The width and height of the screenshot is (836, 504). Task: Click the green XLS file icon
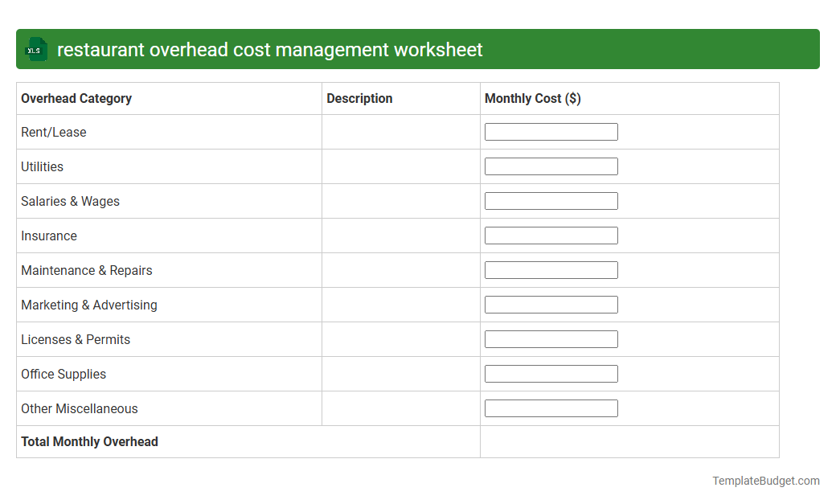click(35, 49)
